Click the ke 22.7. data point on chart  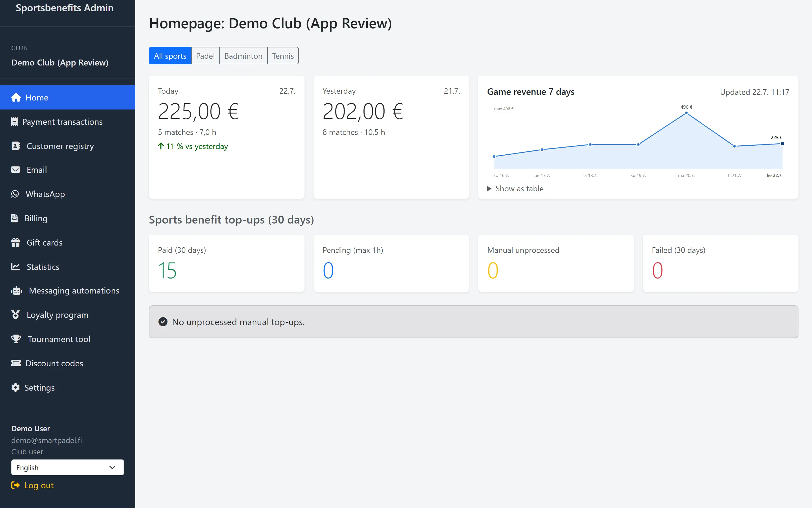pyautogui.click(x=782, y=144)
